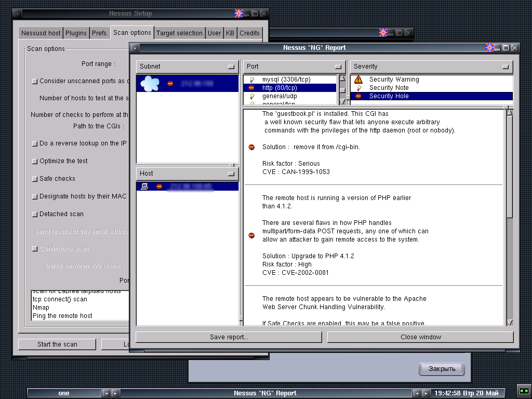Switch to the Plugins tab

pos(76,33)
